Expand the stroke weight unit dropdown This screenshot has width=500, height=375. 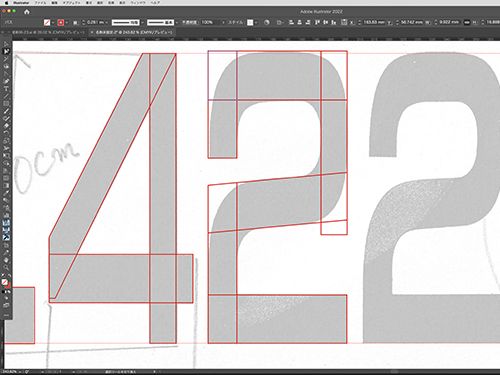point(107,22)
